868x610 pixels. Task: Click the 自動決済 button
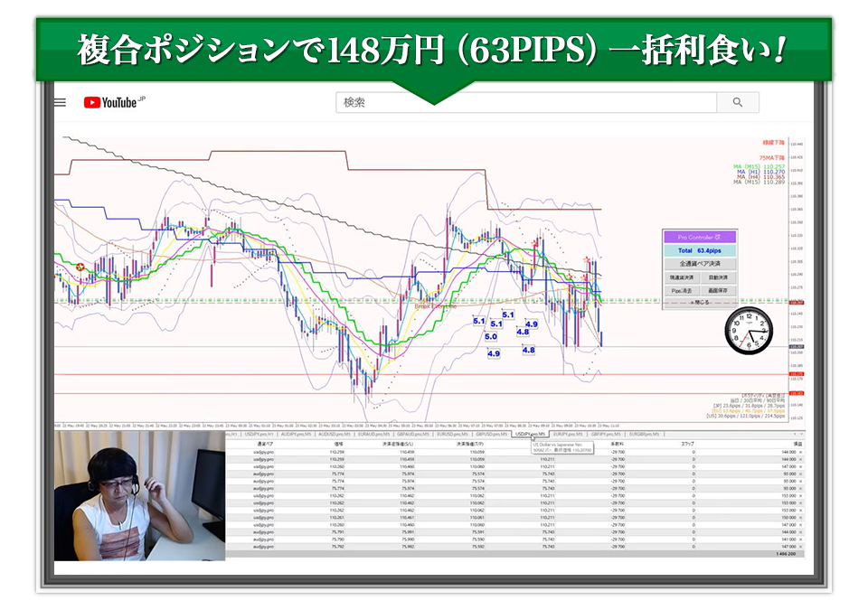718,277
